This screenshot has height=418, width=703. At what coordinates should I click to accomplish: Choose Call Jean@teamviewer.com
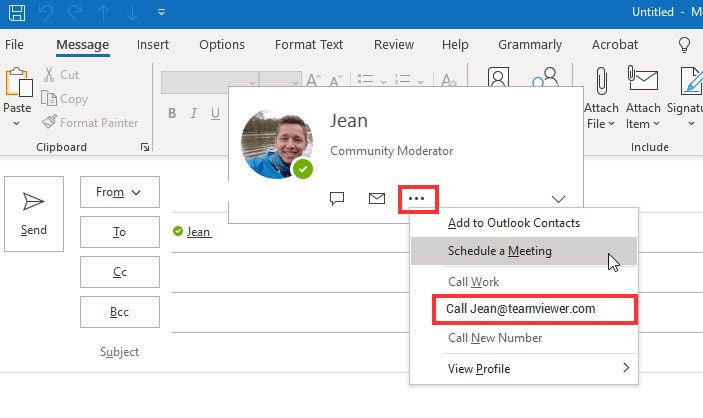pyautogui.click(x=534, y=309)
